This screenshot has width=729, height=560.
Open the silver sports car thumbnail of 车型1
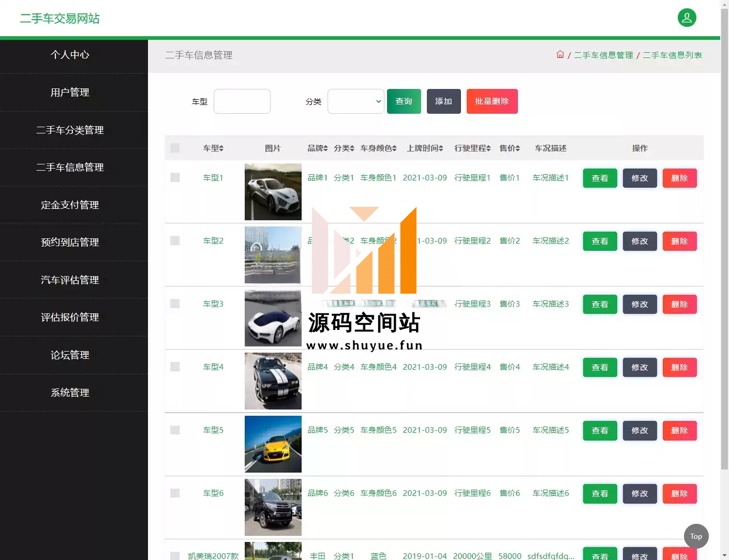[x=273, y=192]
